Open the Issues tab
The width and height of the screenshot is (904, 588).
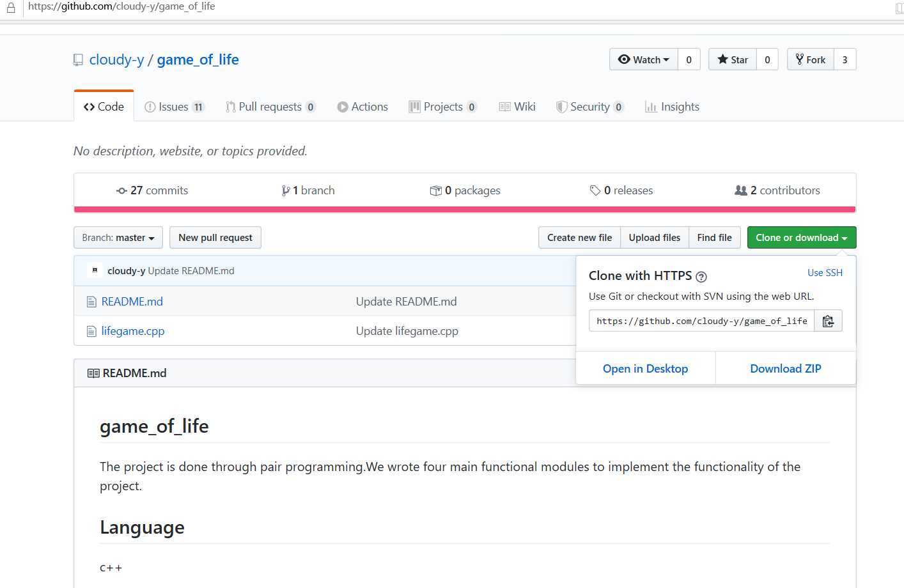175,107
